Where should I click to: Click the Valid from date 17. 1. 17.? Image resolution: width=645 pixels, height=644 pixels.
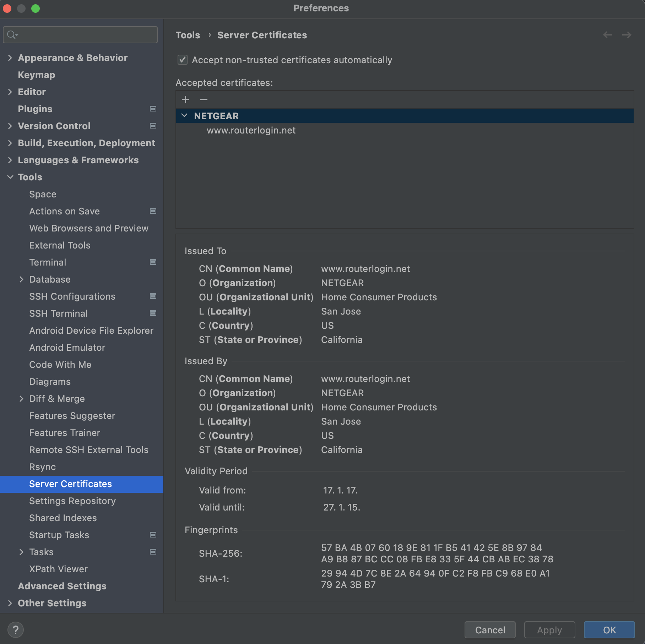340,490
